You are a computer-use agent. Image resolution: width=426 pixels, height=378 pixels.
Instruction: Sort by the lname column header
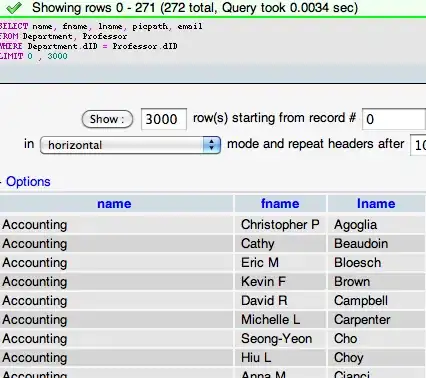[x=376, y=204]
